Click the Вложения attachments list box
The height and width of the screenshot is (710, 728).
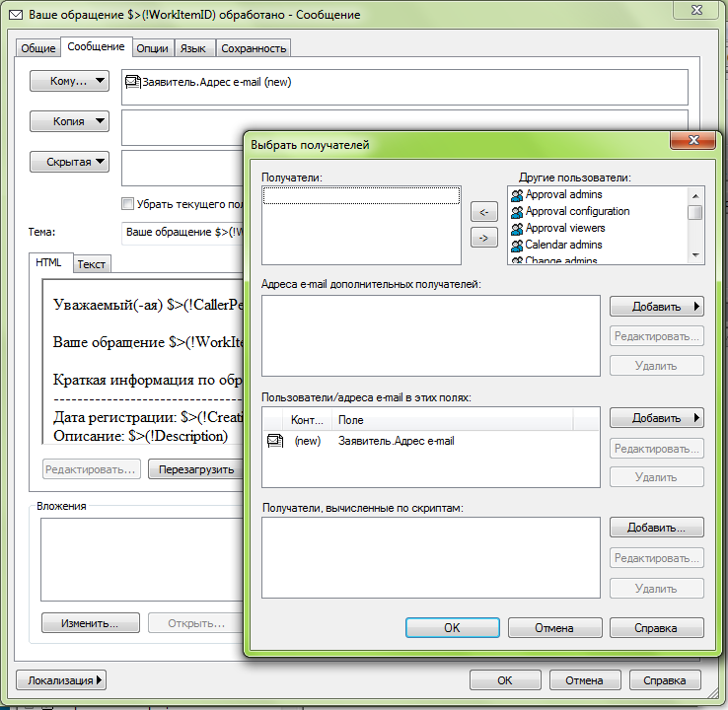[142, 560]
